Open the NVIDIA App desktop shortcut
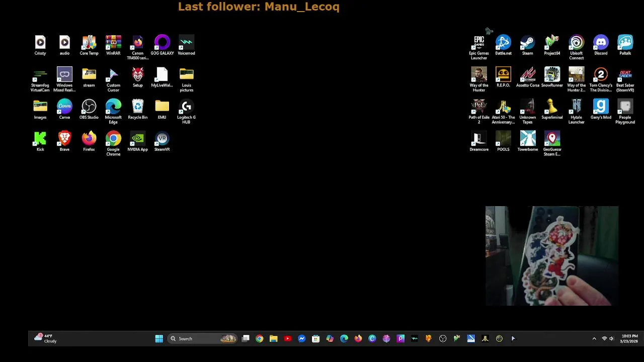Viewport: 644px width, 362px height. coord(137,141)
